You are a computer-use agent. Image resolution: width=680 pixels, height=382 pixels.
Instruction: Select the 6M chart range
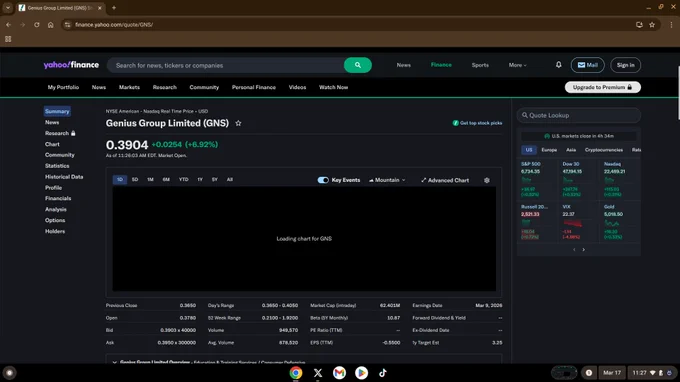pyautogui.click(x=166, y=180)
